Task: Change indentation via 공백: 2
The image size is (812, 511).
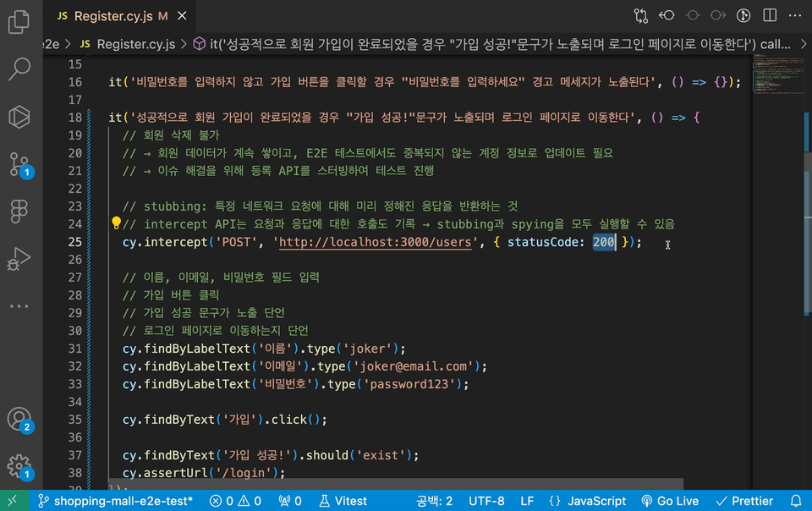Action: coord(434,501)
